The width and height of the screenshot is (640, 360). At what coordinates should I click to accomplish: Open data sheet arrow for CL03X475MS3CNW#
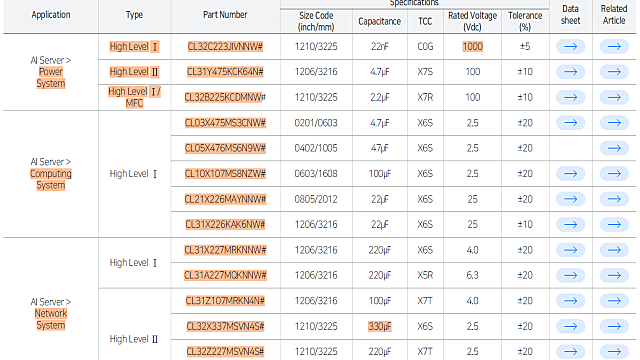(570, 123)
